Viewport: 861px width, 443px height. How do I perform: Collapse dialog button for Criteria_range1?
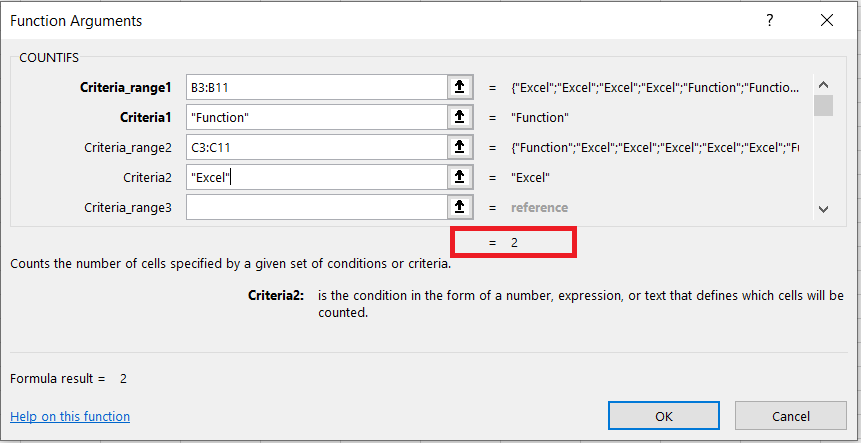(x=459, y=88)
